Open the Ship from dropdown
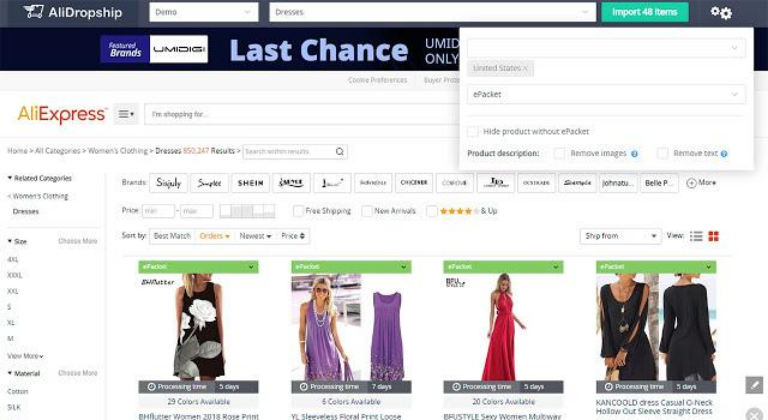The height and width of the screenshot is (420, 768). click(620, 236)
